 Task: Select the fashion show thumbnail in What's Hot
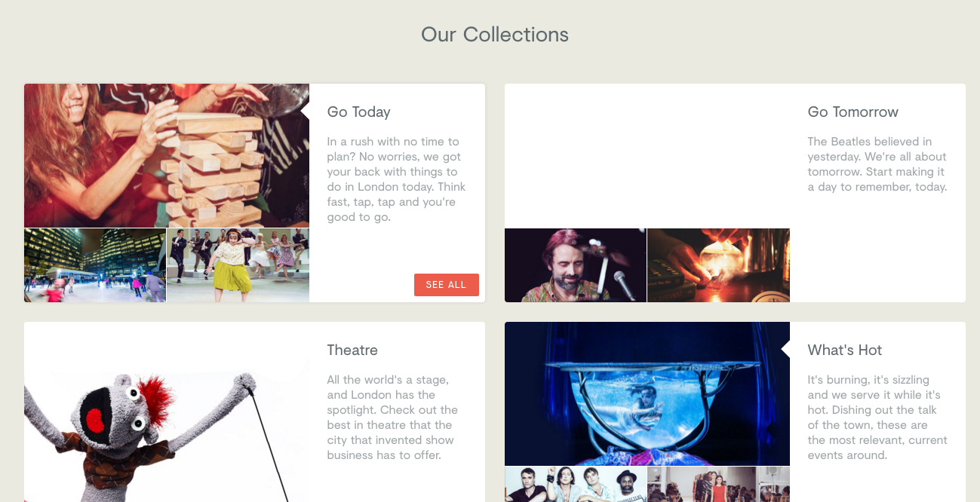click(x=719, y=485)
